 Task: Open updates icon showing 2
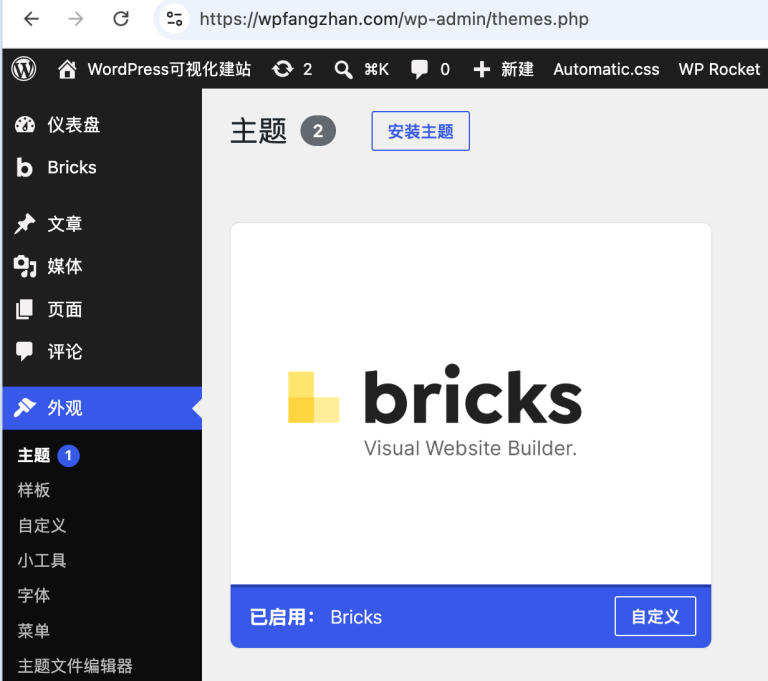click(292, 69)
